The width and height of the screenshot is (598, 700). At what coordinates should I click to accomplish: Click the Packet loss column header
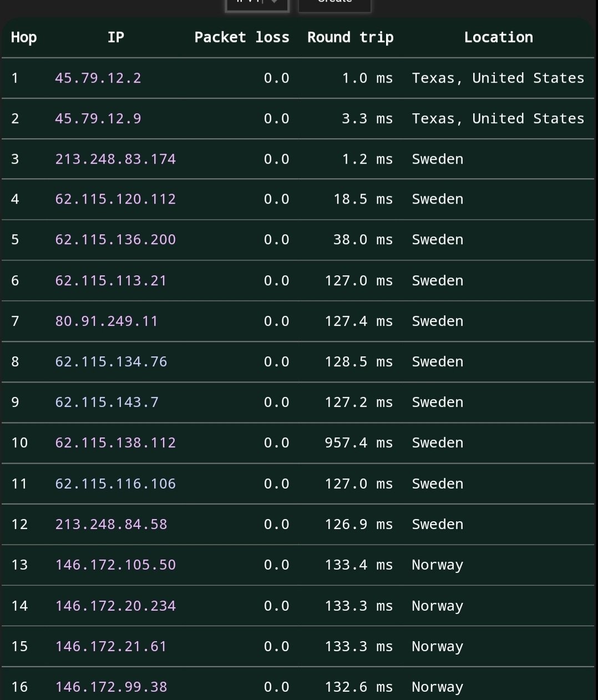pyautogui.click(x=241, y=38)
